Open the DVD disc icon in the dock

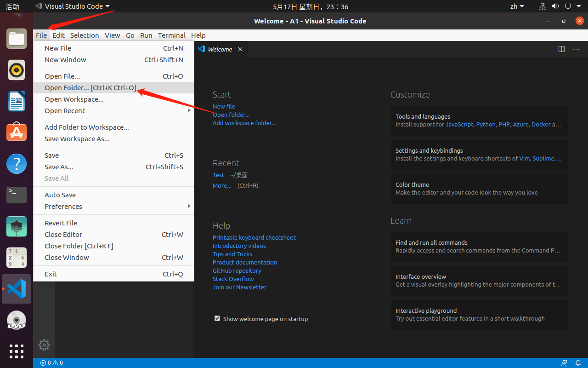[17, 320]
